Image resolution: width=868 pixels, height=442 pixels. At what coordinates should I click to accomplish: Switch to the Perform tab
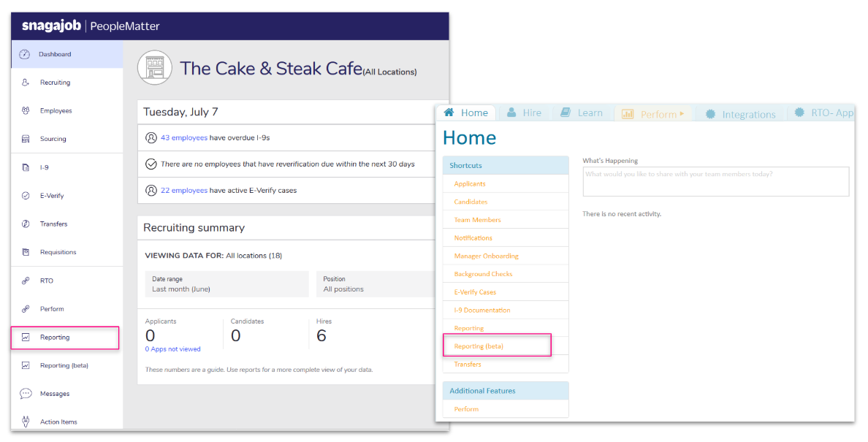[x=653, y=114]
